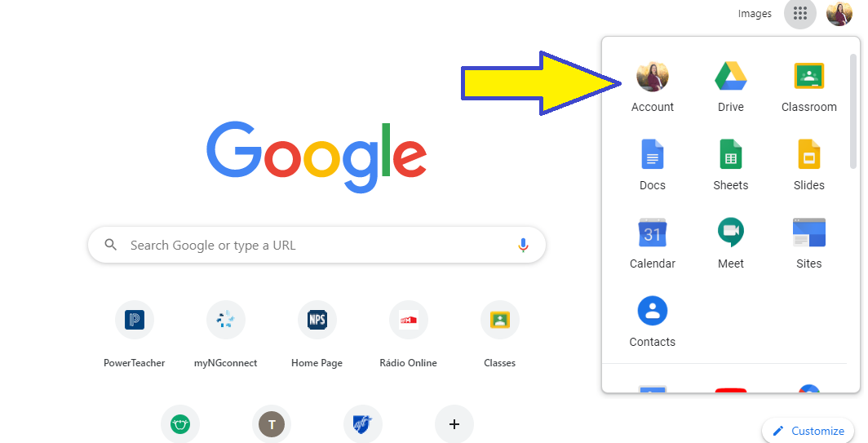
Task: Start voice search with microphone icon
Action: (523, 245)
